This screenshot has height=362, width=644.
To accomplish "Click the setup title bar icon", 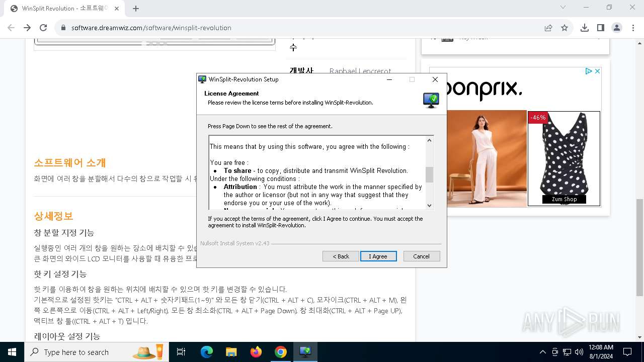I will [x=202, y=79].
